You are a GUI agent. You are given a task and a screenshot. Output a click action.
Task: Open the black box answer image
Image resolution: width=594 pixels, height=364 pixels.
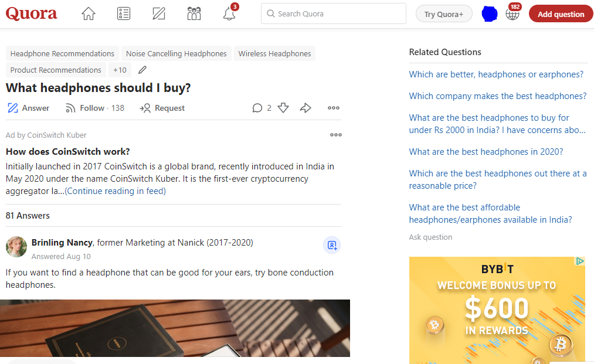[x=175, y=328]
